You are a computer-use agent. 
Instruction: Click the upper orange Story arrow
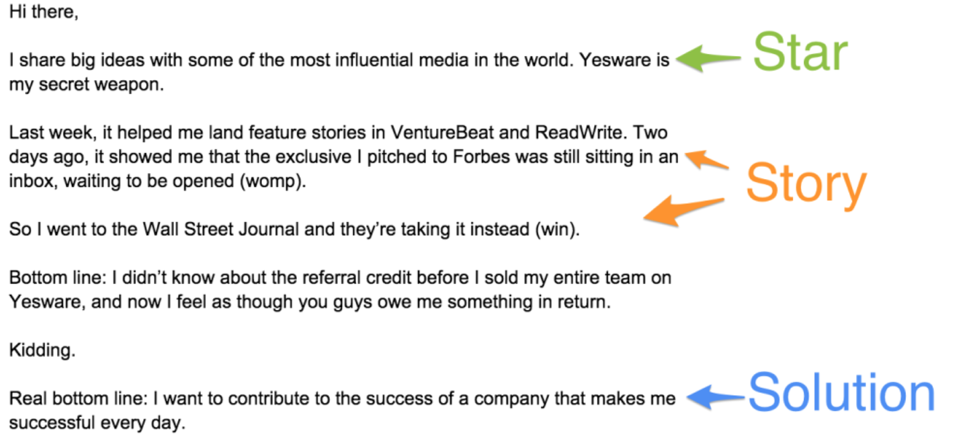pos(707,160)
